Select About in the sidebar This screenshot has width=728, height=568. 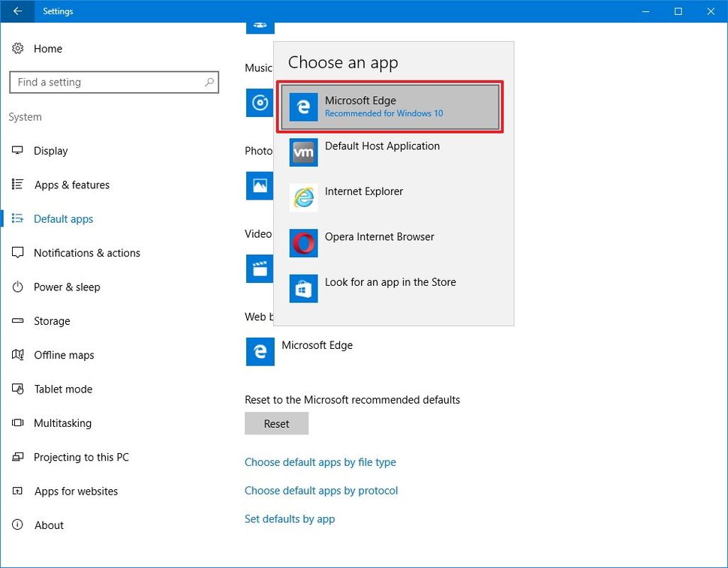(x=49, y=524)
